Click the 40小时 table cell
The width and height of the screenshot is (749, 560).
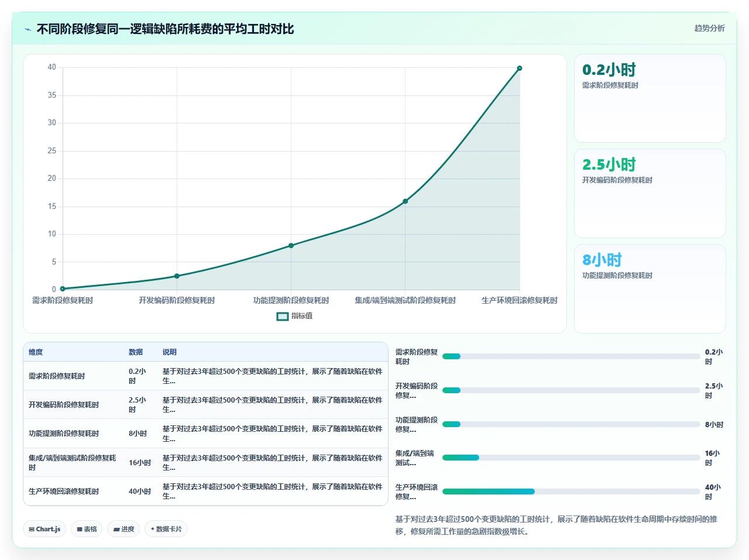pyautogui.click(x=140, y=492)
